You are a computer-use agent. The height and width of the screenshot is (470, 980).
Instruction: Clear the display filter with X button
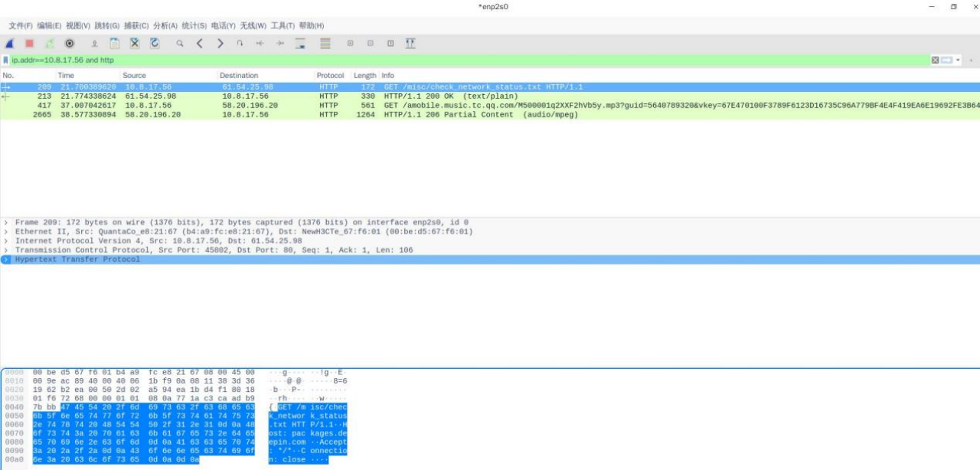click(x=936, y=60)
